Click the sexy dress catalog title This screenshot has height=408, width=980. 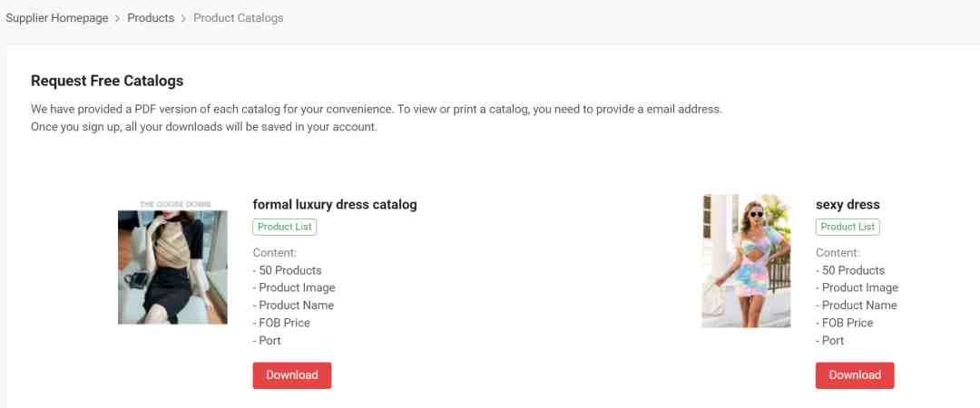pos(848,204)
